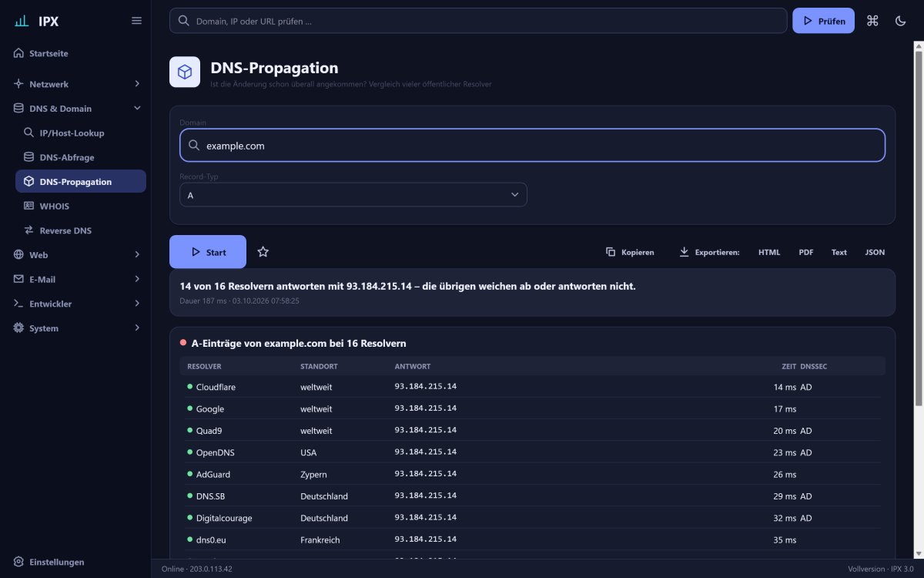
Task: Click the OpenDNS resolver row name
Action: click(x=215, y=452)
